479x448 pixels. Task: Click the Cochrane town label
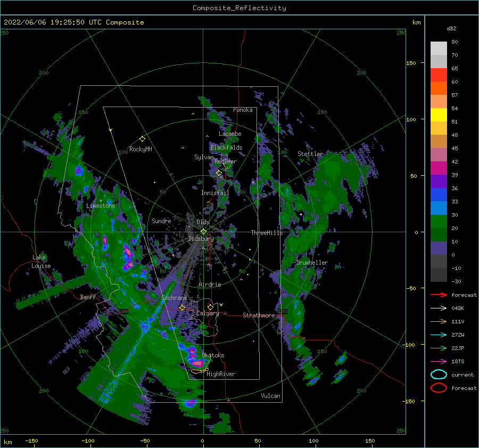click(x=174, y=298)
